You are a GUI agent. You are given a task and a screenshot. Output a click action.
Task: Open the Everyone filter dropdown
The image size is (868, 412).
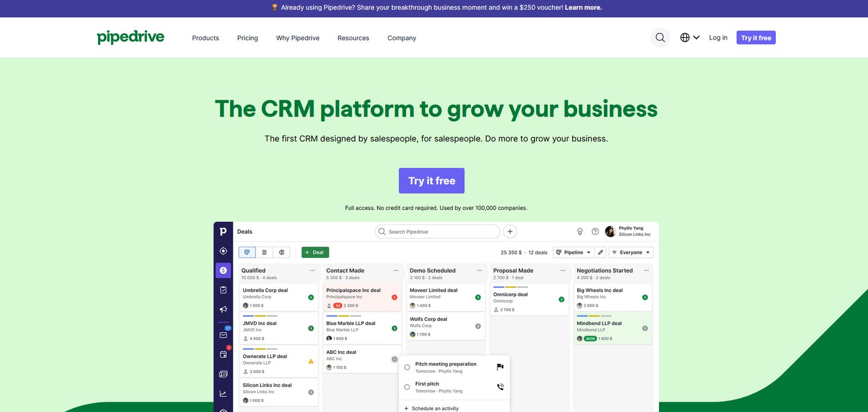[x=631, y=252]
